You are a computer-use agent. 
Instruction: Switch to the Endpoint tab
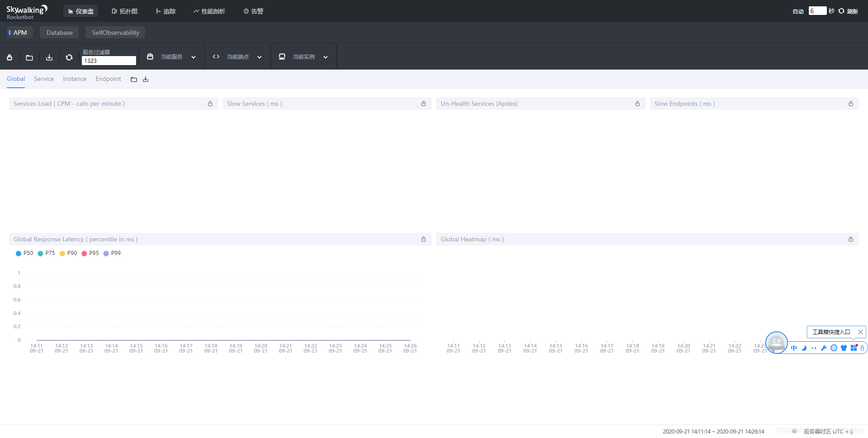108,79
